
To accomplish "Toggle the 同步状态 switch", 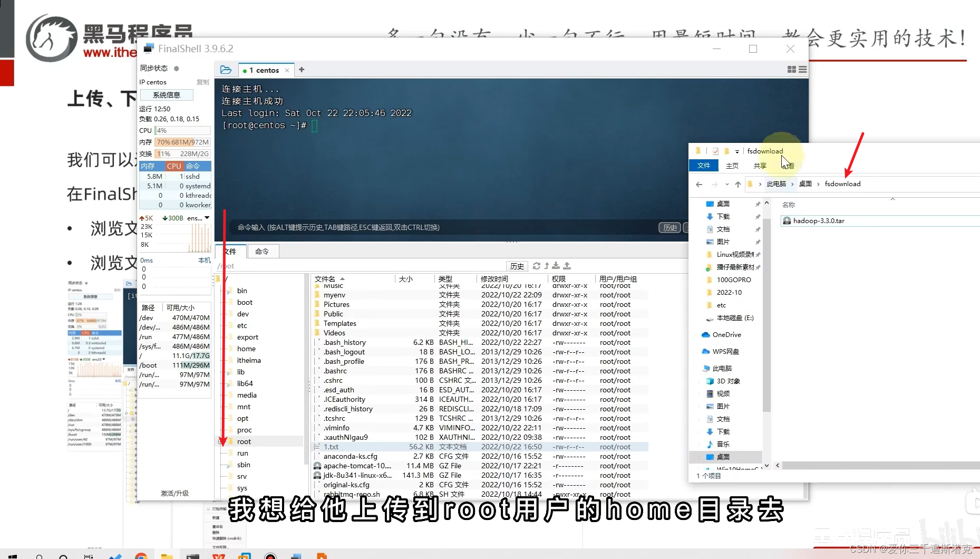I will [175, 68].
